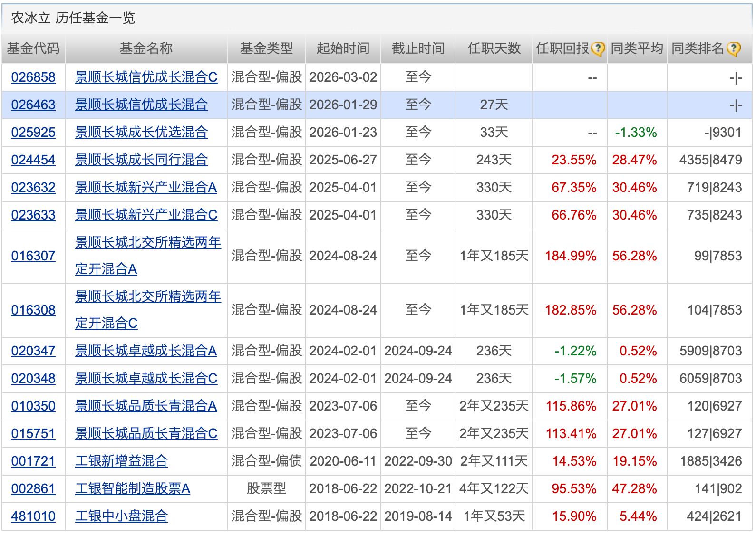Click fund code 020348
The image size is (756, 535).
point(33,378)
